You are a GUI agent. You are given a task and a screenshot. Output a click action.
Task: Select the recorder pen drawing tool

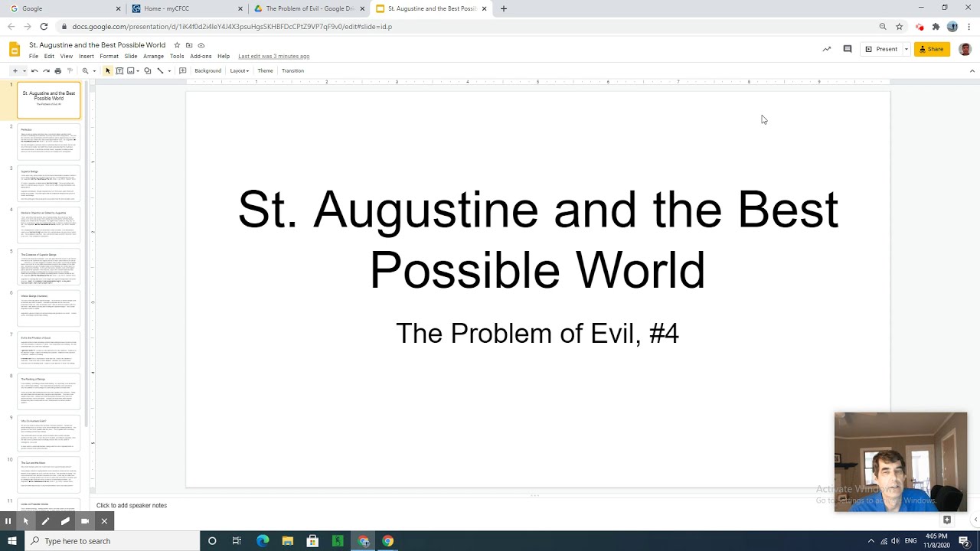(45, 521)
